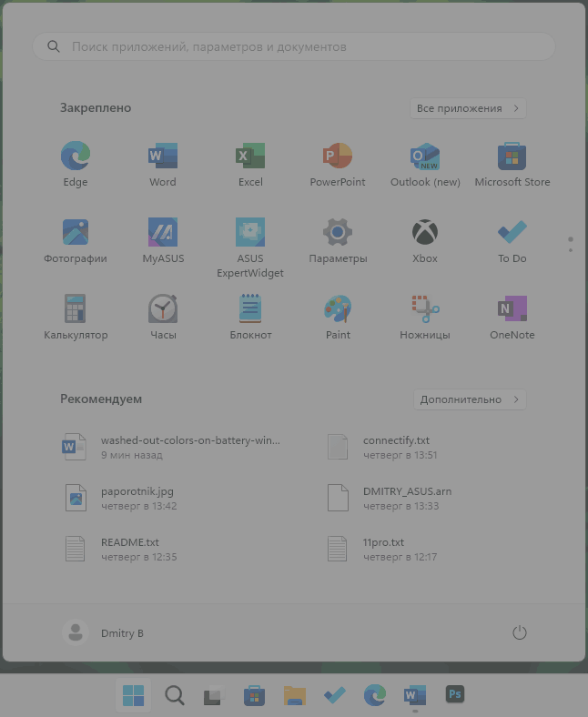Launch MyASUS app
Viewport: 588px width, 717px height.
tap(163, 240)
